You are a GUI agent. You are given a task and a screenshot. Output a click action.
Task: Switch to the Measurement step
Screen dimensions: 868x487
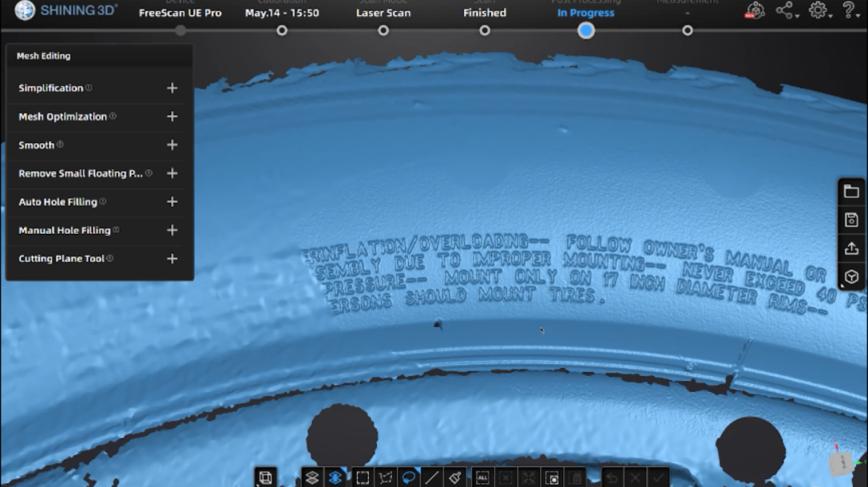pyautogui.click(x=687, y=30)
